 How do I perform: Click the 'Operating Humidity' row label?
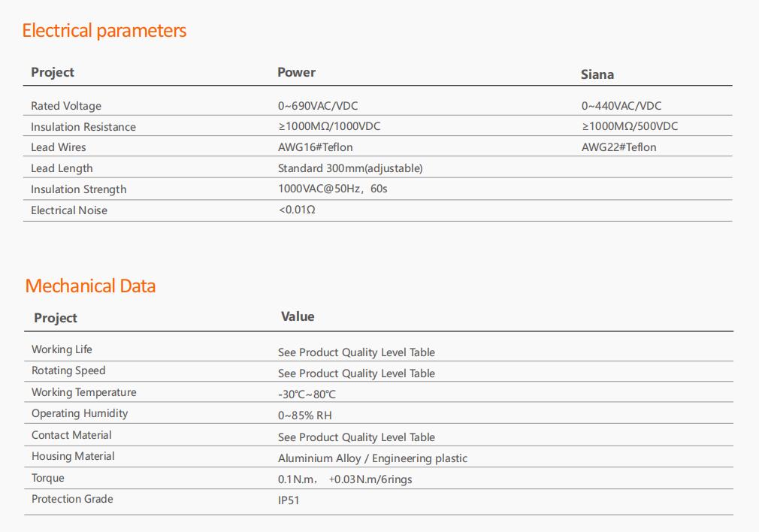(x=80, y=413)
